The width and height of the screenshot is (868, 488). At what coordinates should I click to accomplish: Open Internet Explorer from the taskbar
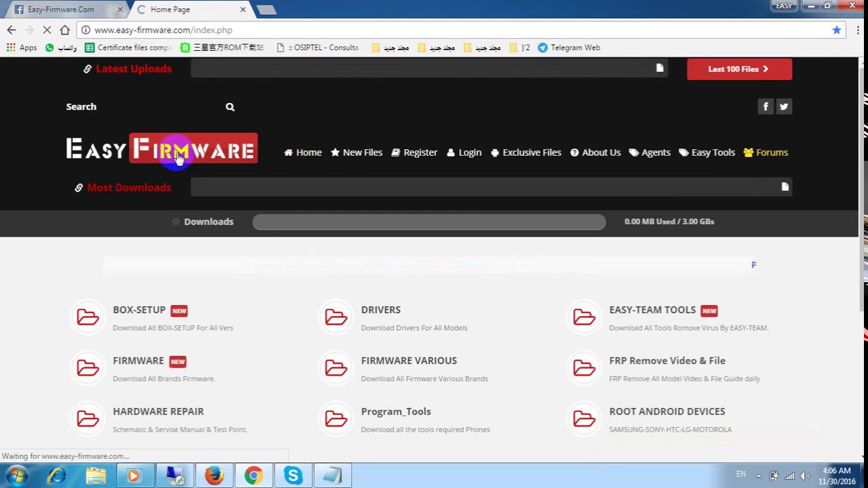56,476
